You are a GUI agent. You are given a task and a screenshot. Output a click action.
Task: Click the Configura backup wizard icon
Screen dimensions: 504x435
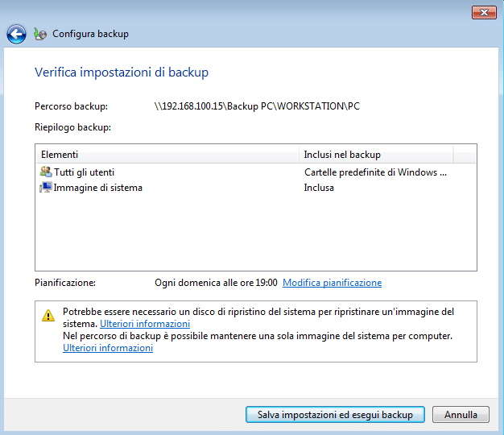tap(40, 34)
